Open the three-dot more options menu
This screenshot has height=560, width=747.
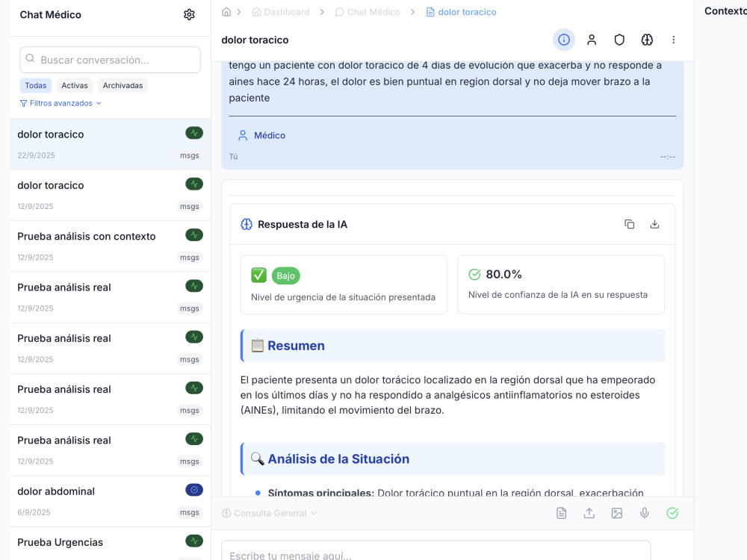click(x=674, y=40)
